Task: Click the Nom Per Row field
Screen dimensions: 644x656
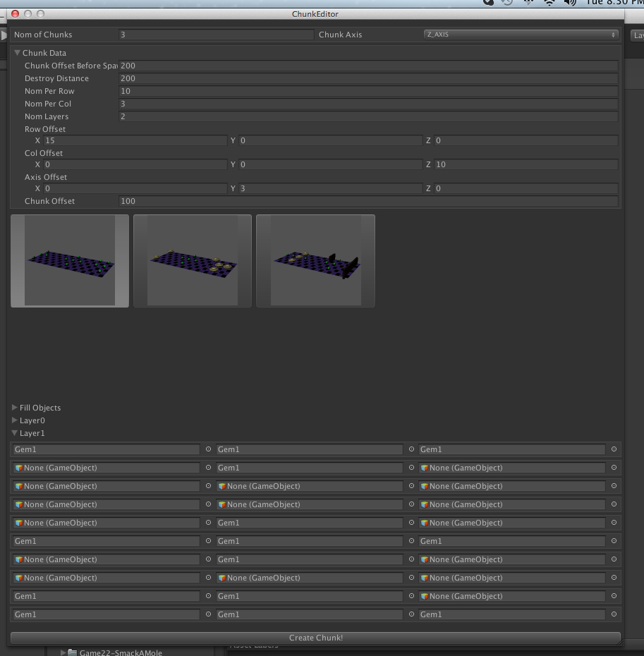Action: [x=369, y=91]
